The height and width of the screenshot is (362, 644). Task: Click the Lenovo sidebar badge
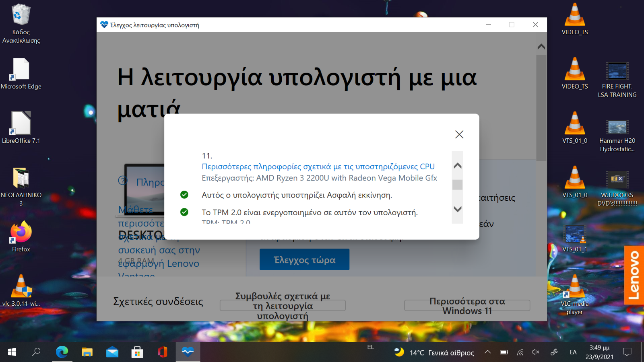(634, 275)
